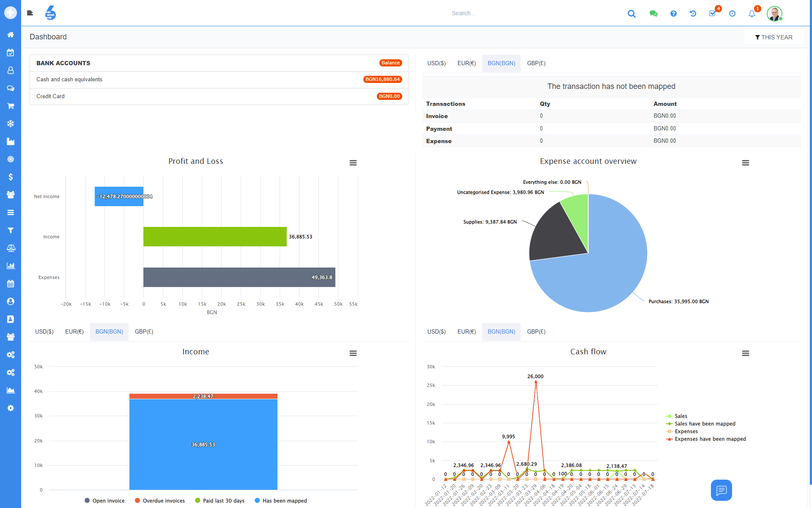This screenshot has height=508, width=812.
Task: Open the balance scale sidebar icon
Action: (x=11, y=248)
